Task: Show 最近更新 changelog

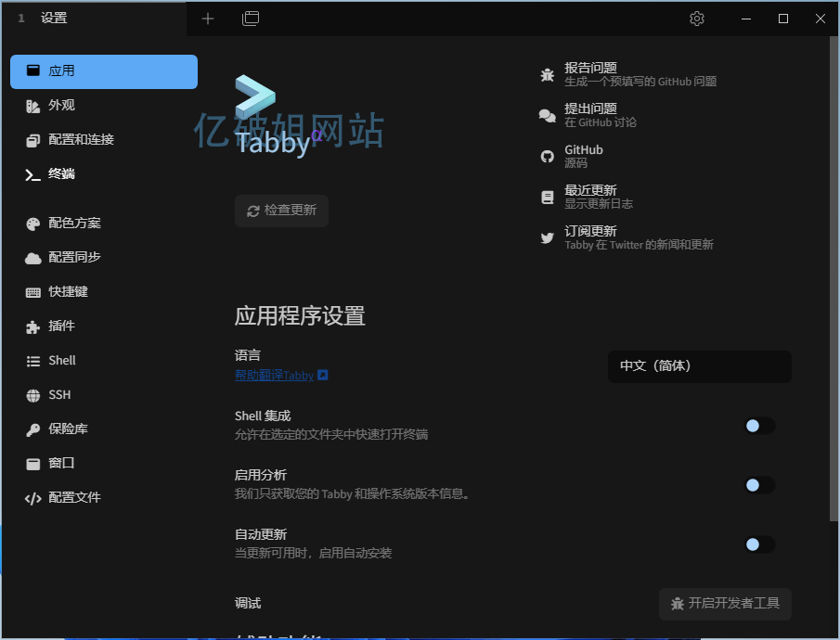Action: [x=599, y=197]
